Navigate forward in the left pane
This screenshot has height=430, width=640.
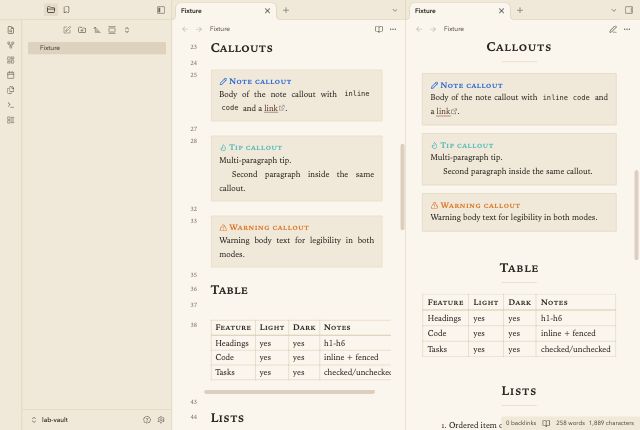[x=199, y=29]
